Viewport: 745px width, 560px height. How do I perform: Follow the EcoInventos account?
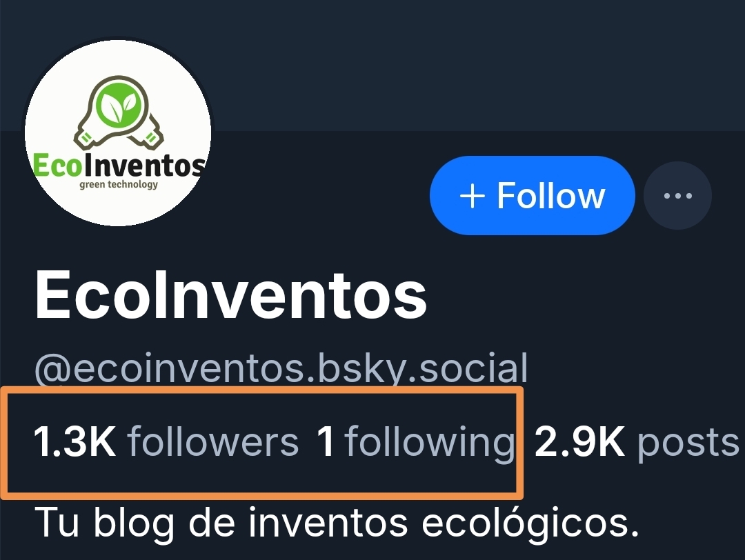click(532, 195)
